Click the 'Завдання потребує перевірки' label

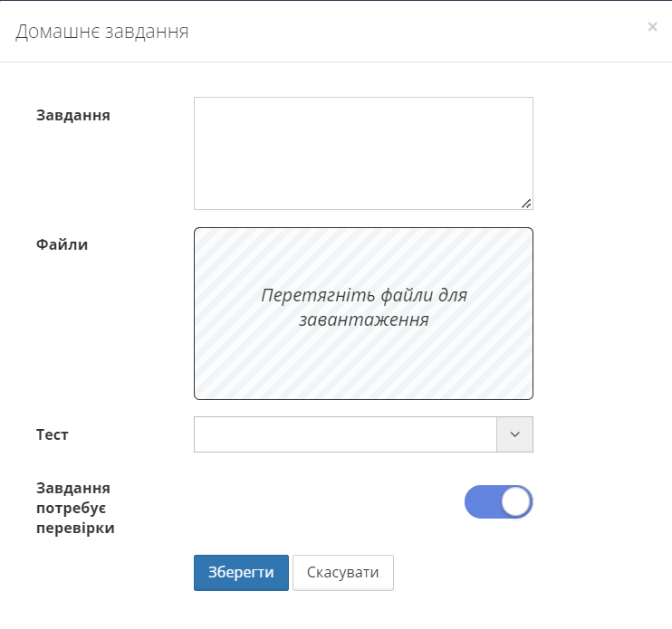pyautogui.click(x=76, y=508)
